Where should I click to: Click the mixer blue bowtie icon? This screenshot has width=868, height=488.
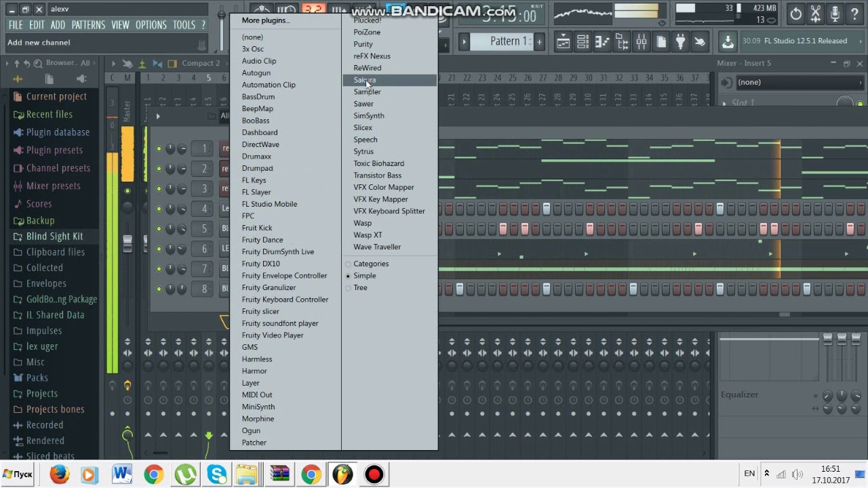[x=157, y=63]
